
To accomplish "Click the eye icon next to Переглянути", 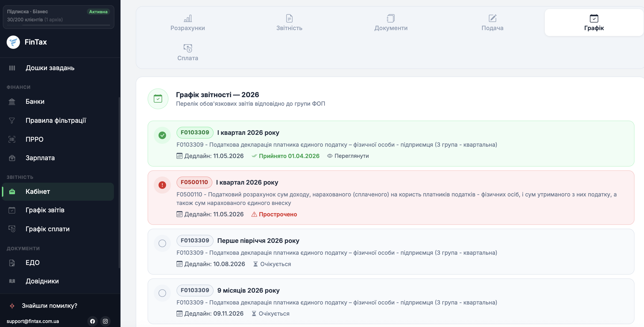I will [x=330, y=156].
